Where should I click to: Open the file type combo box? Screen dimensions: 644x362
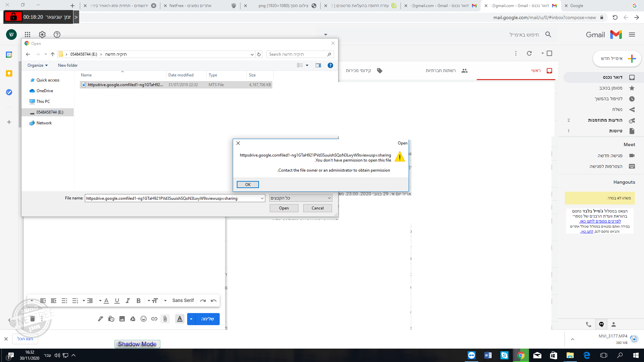[x=301, y=198]
